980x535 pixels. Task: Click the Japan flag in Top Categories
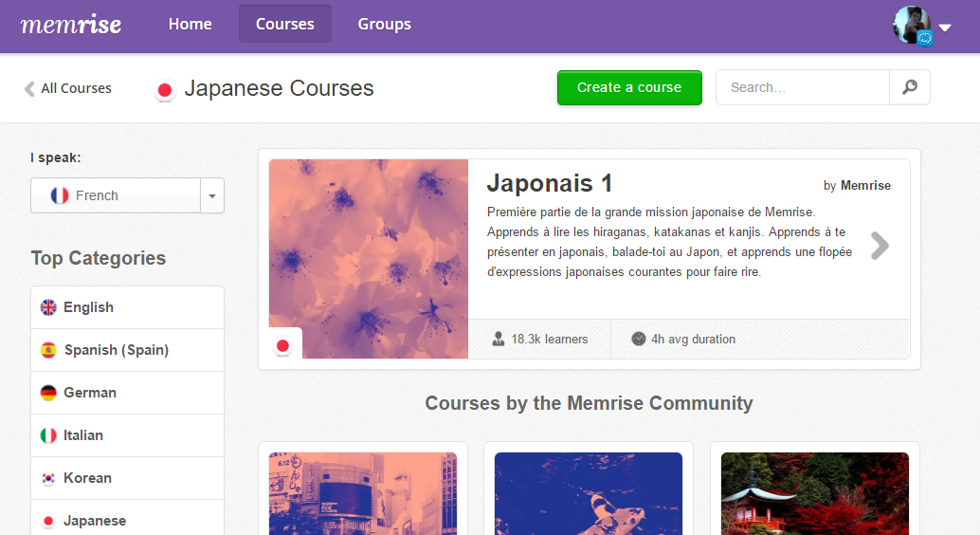coord(48,521)
